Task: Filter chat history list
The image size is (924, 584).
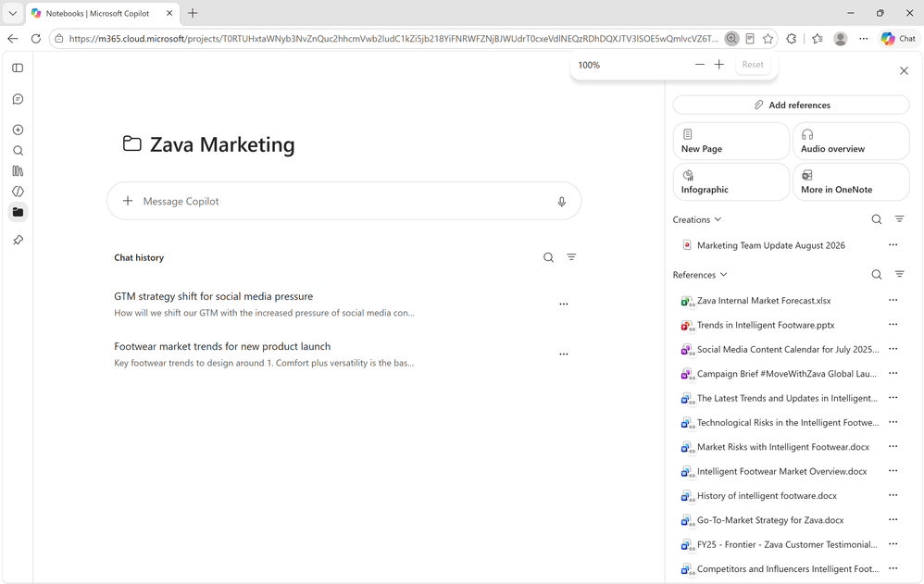Action: (x=571, y=257)
